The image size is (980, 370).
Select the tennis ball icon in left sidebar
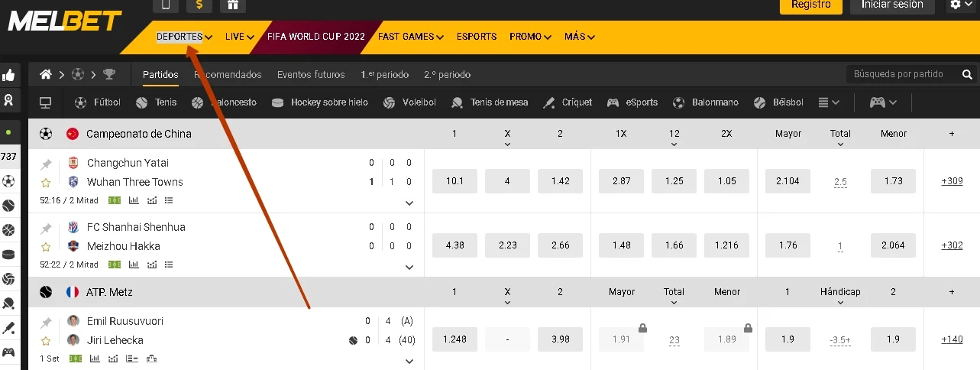coord(8,206)
